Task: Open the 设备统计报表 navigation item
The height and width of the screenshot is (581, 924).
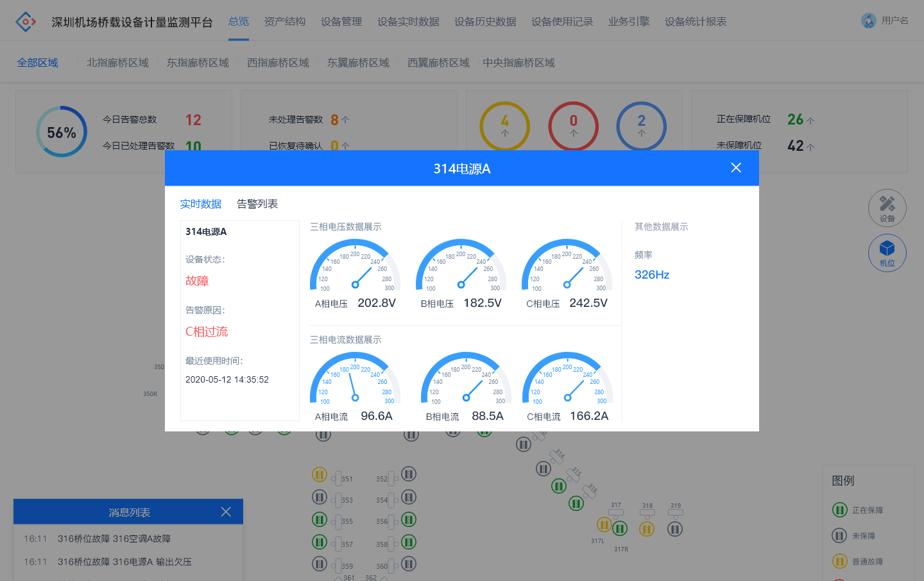Action: (696, 22)
